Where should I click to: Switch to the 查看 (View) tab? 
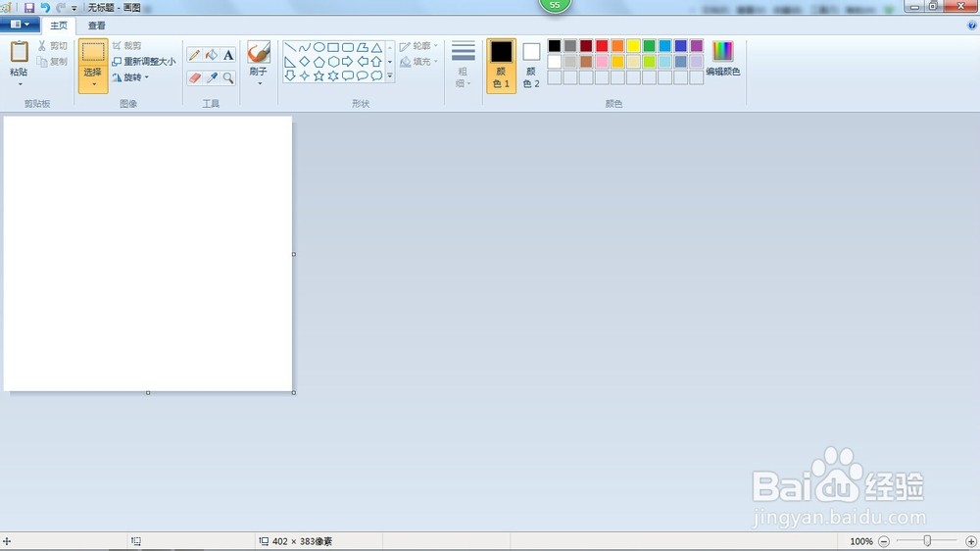point(96,25)
